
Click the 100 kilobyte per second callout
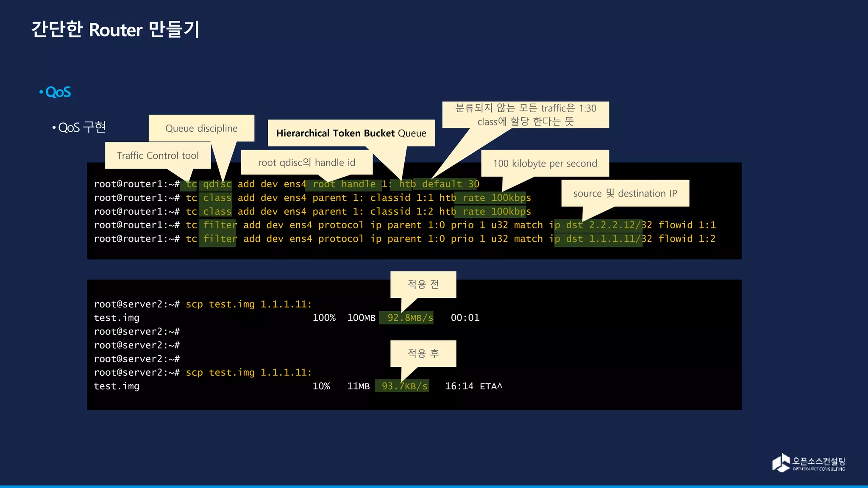click(x=545, y=163)
